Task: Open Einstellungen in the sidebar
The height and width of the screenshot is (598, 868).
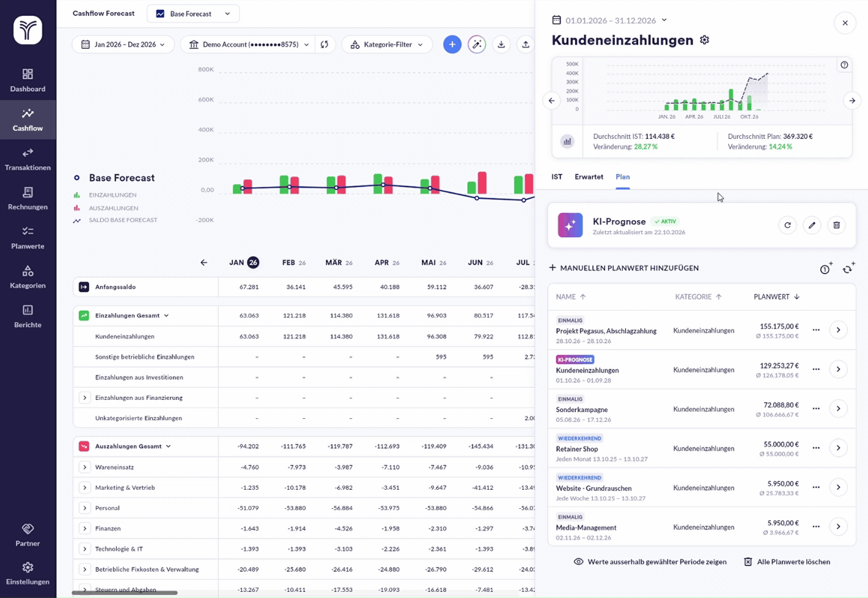Action: [x=28, y=574]
